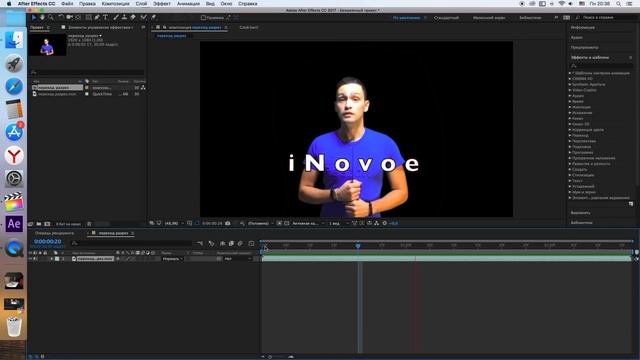Switch to the Render Queue timeline tab
Image resolution: width=640 pixels, height=360 pixels.
coord(54,233)
